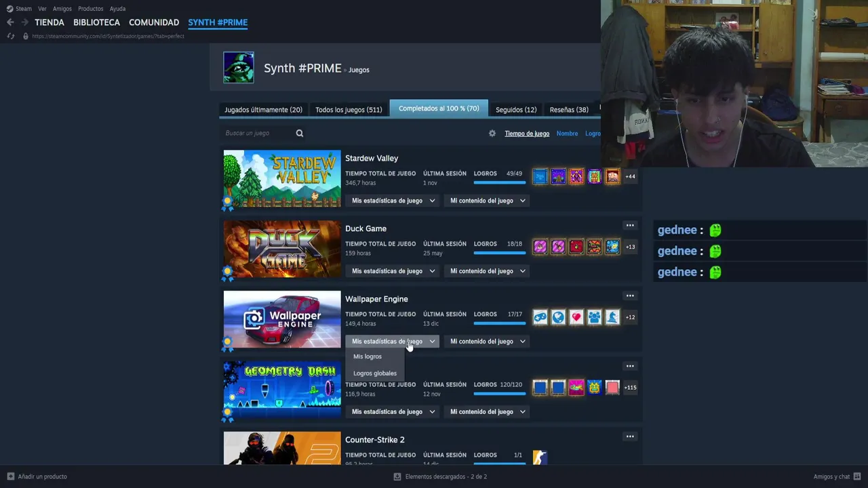Open the Ayuda menu
The image size is (868, 488).
click(117, 9)
